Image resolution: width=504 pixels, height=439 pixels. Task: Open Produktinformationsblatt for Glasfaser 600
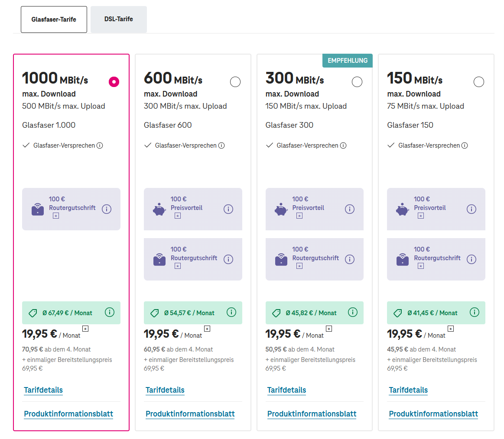190,414
